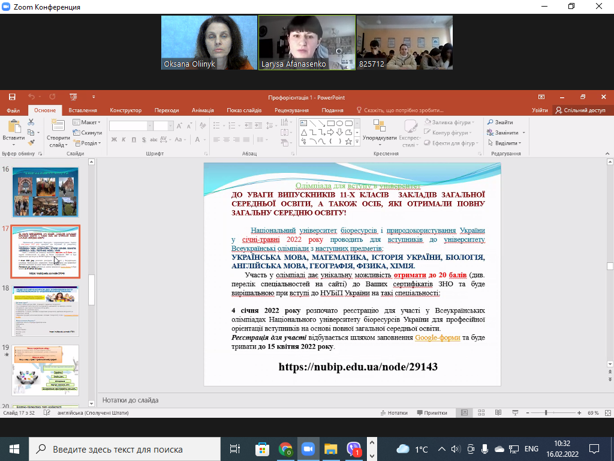
Task: Start slideshow from status bar icon
Action: [x=515, y=413]
